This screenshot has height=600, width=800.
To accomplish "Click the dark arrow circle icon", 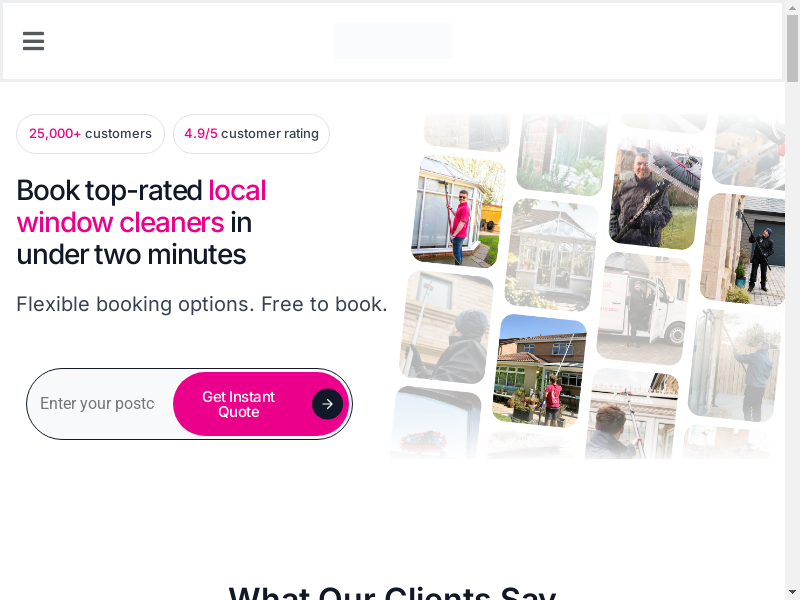I will tap(328, 404).
